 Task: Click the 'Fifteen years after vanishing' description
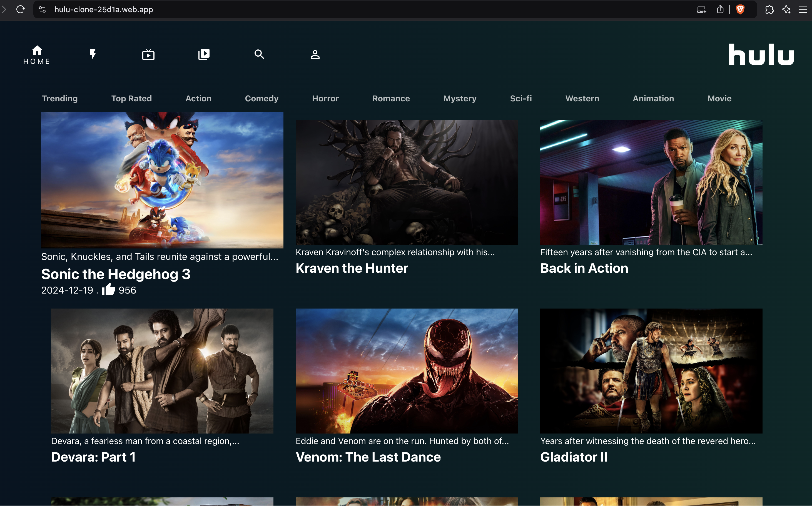point(646,252)
